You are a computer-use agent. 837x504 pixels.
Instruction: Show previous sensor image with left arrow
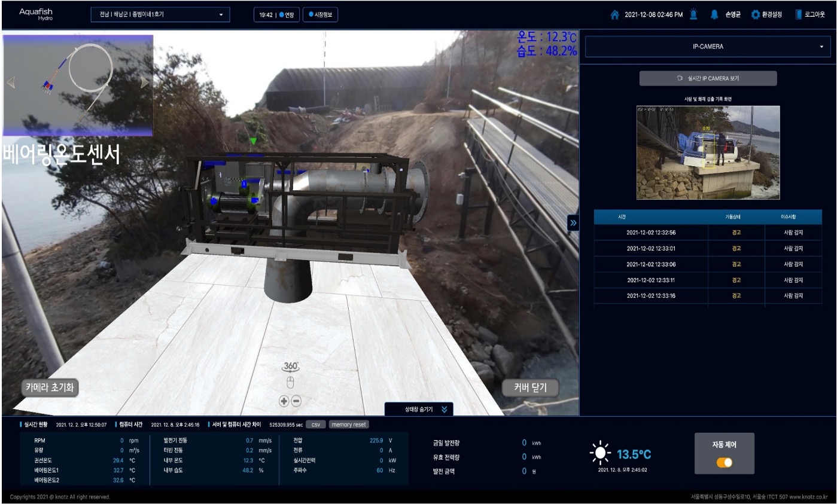pos(11,83)
